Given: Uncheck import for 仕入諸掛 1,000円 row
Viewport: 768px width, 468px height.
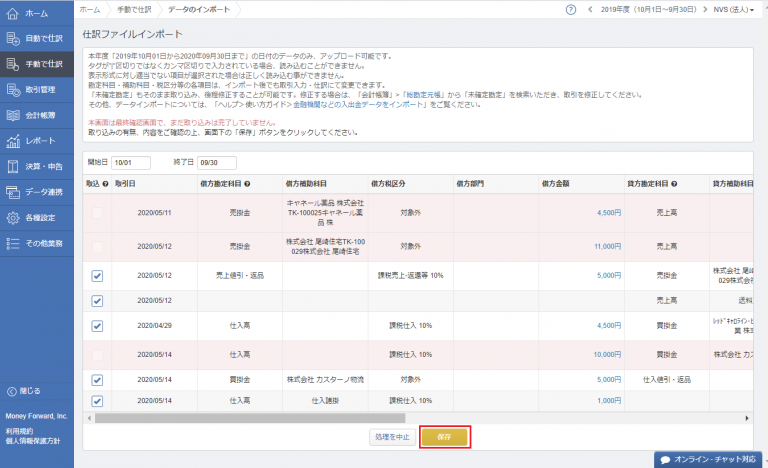Looking at the screenshot, I should [x=97, y=401].
